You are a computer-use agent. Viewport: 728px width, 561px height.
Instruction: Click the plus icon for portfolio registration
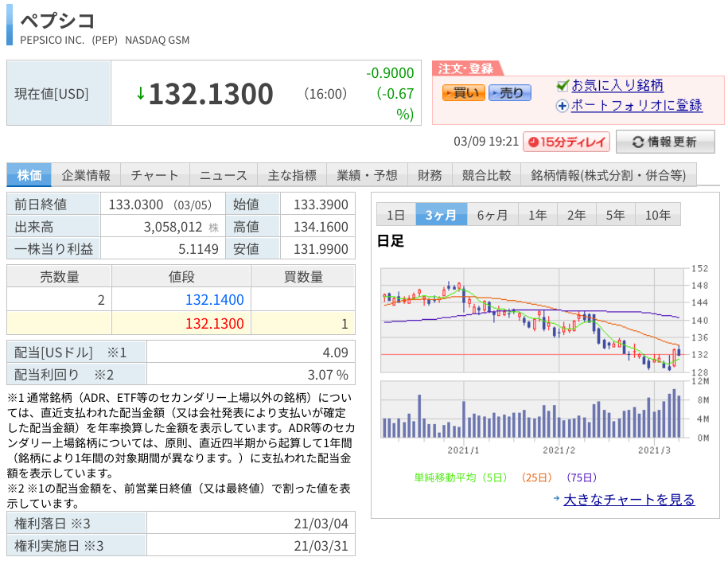563,106
